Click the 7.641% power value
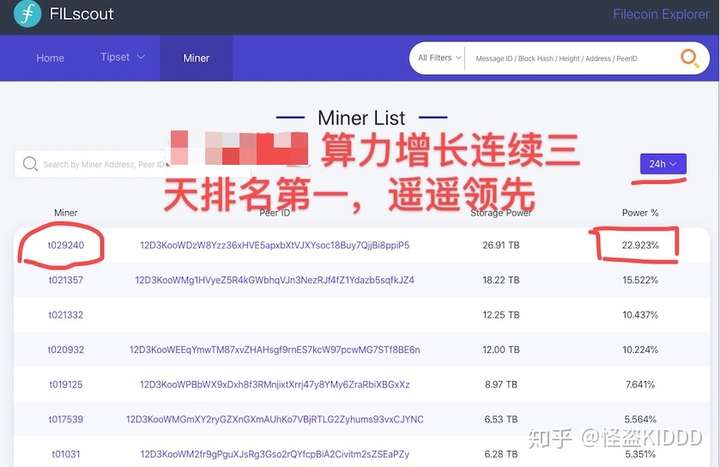Viewport: 720px width, 467px height. (640, 384)
